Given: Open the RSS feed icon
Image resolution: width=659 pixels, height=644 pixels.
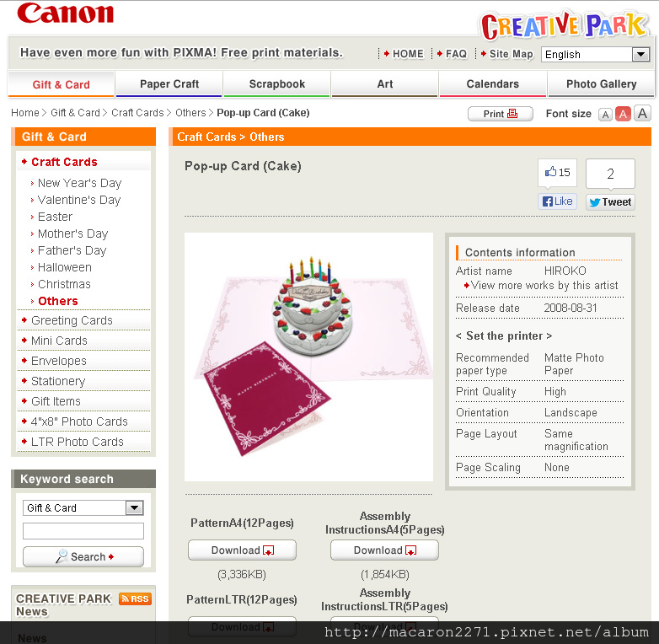Looking at the screenshot, I should tap(135, 598).
